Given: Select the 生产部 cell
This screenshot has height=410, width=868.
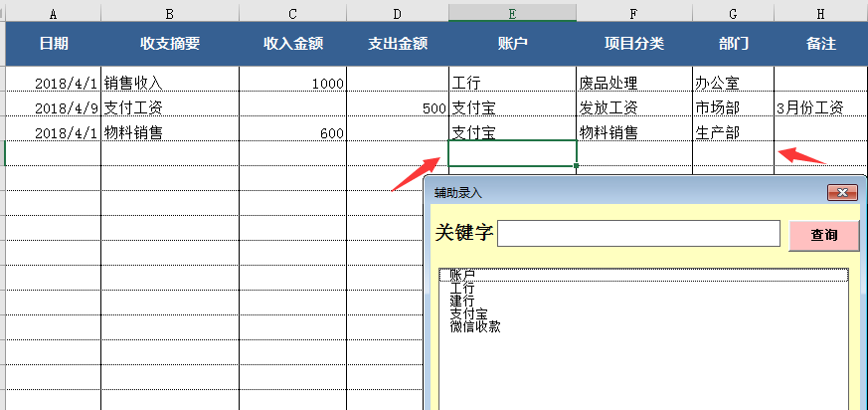Looking at the screenshot, I should click(733, 129).
